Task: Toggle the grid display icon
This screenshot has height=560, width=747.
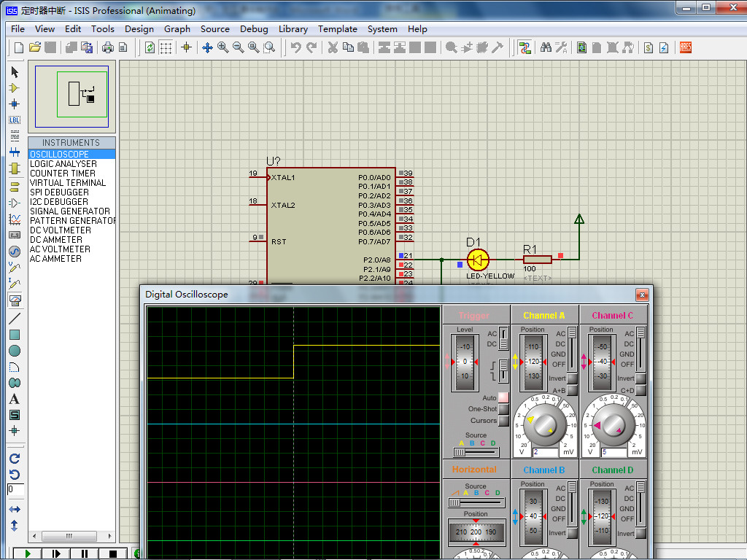Action: tap(166, 47)
